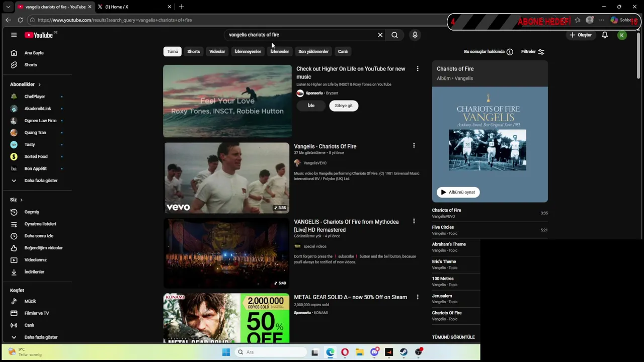Clear the search box with the X icon
Viewport: 644px width, 362px height.
[x=380, y=35]
